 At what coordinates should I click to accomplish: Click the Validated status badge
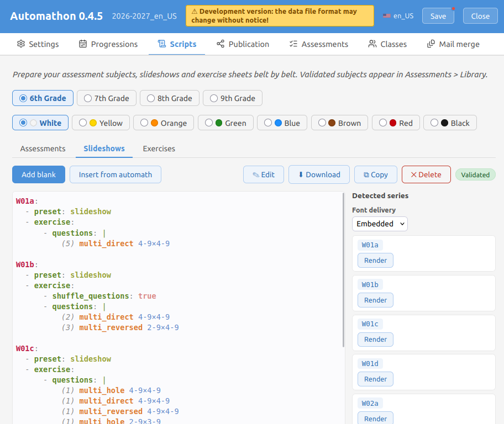pos(475,175)
